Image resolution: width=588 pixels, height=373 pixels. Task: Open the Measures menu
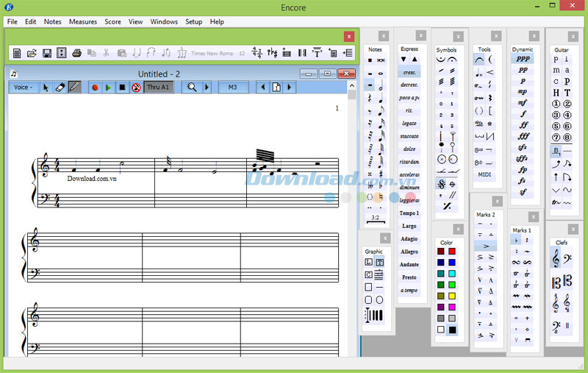click(x=83, y=22)
